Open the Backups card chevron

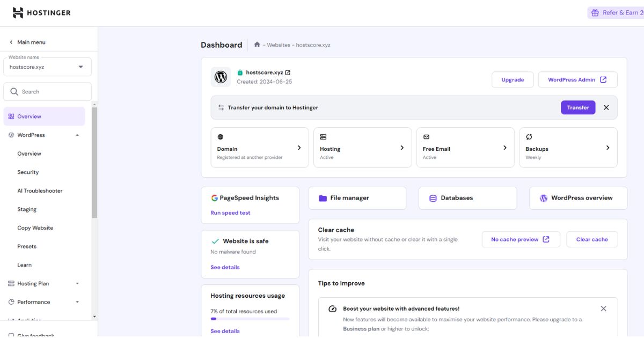608,148
